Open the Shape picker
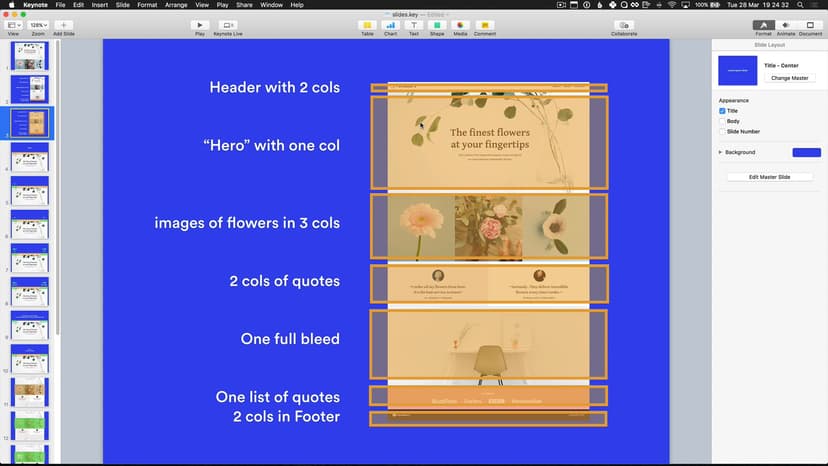This screenshot has width=828, height=466. pyautogui.click(x=437, y=24)
